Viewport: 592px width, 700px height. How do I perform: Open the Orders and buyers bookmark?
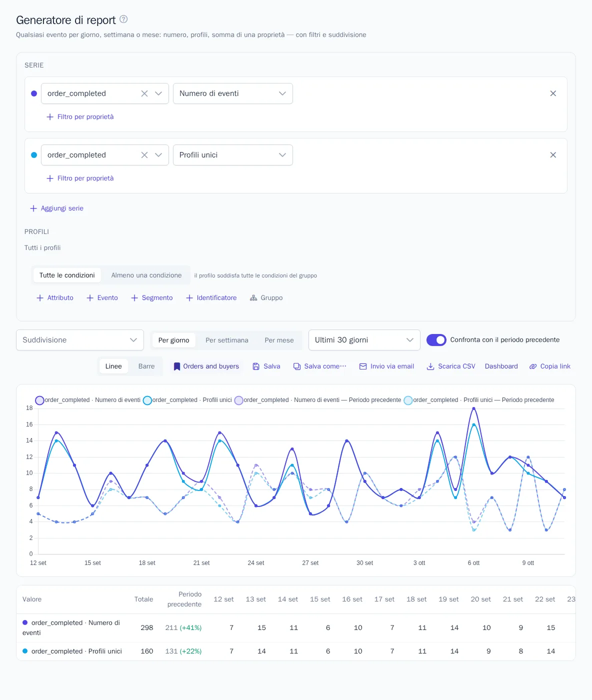tap(206, 366)
